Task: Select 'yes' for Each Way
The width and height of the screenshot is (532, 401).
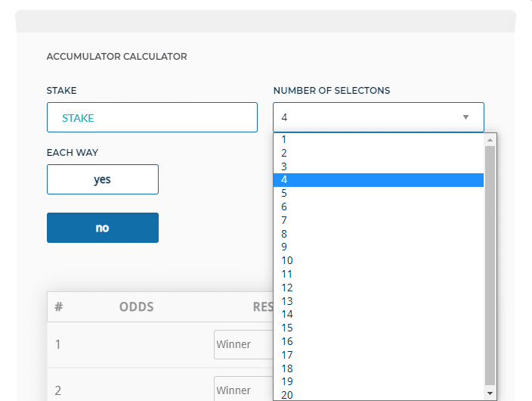Action: click(103, 179)
